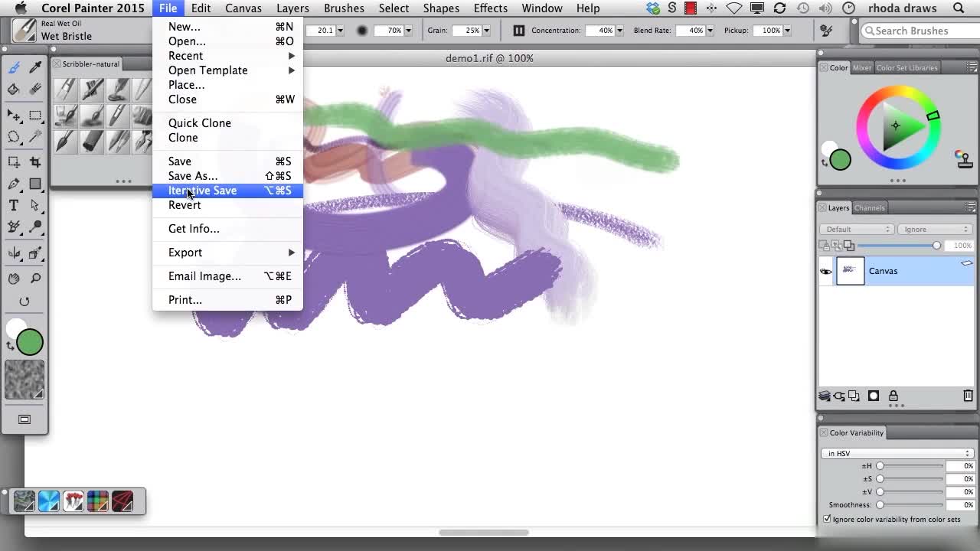Viewport: 980px width, 551px height.
Task: Open the opacity 70% dropdown
Action: point(408,31)
